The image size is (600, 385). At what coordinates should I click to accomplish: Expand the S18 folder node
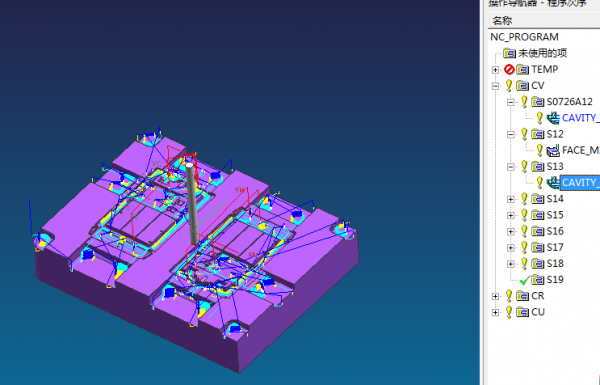pyautogui.click(x=511, y=264)
